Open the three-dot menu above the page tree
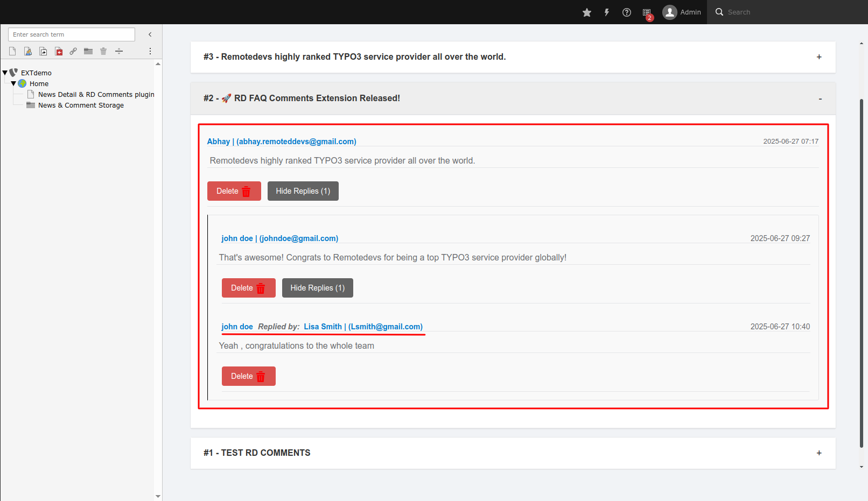868x501 pixels. point(150,51)
